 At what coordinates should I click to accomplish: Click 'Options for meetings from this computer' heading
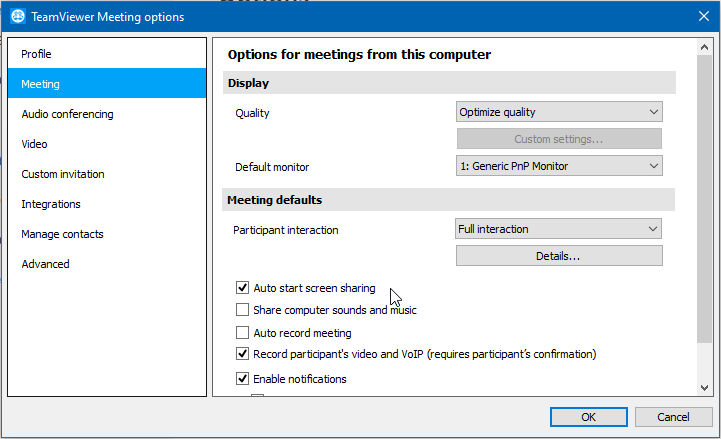click(359, 54)
